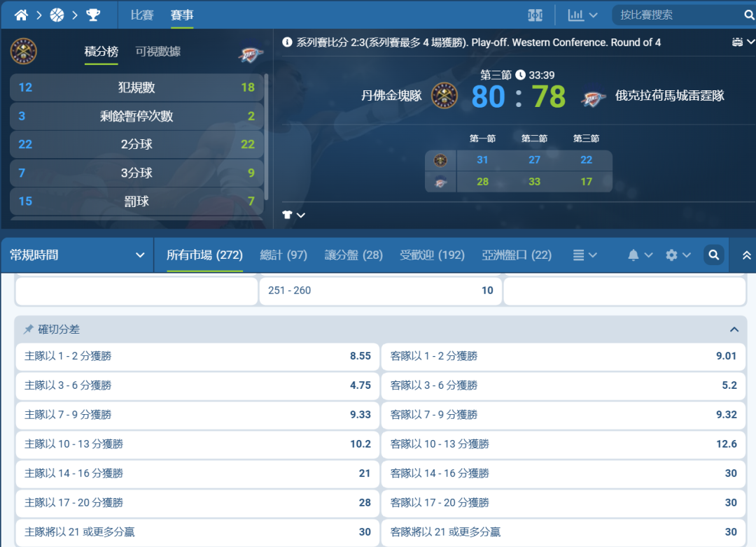This screenshot has height=547, width=756.
Task: Click the 2分球 stats row
Action: (x=136, y=144)
